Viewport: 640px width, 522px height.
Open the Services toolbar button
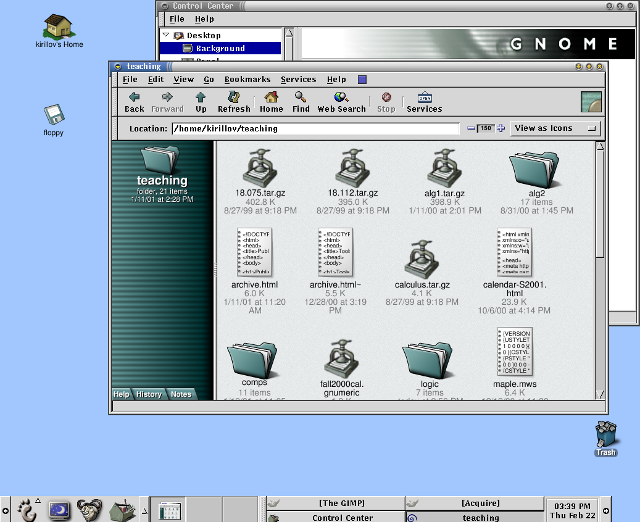(x=424, y=101)
